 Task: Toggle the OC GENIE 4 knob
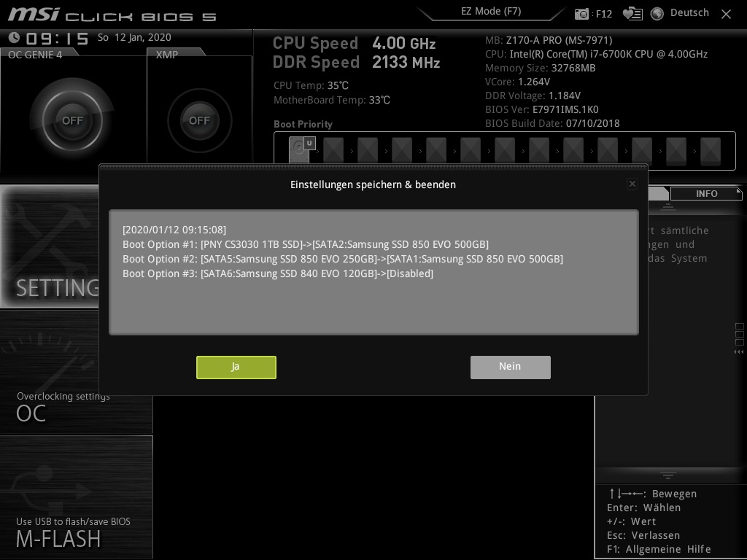[x=72, y=120]
